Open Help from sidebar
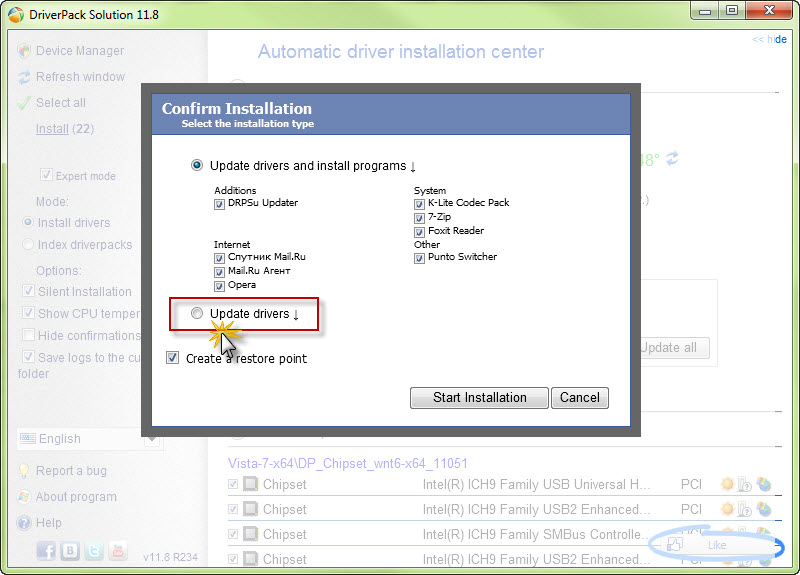This screenshot has width=800, height=575. pos(48,522)
